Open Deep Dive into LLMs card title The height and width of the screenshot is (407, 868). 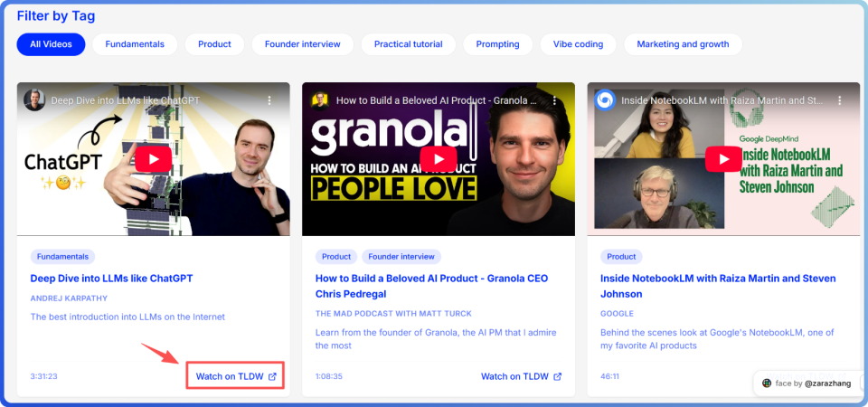[x=111, y=279]
